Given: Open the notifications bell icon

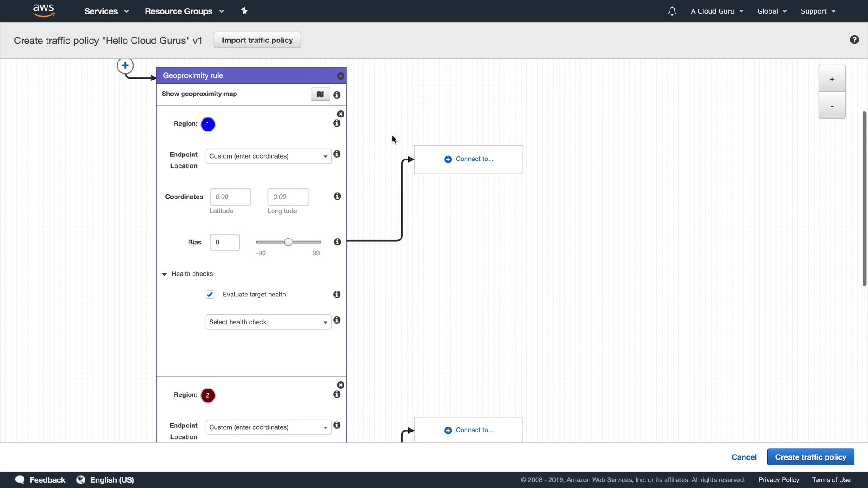Looking at the screenshot, I should click(672, 11).
